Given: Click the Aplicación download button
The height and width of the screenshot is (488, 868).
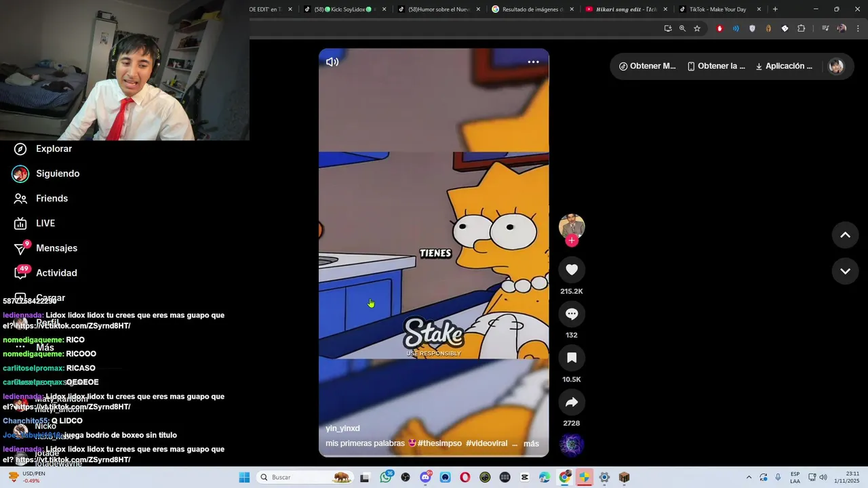Looking at the screenshot, I should pyautogui.click(x=784, y=66).
